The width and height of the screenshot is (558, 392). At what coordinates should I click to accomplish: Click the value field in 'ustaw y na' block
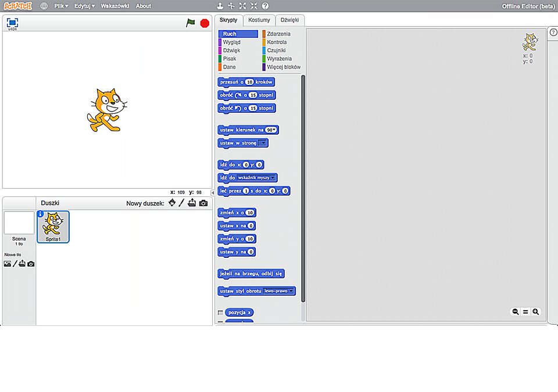tap(251, 252)
